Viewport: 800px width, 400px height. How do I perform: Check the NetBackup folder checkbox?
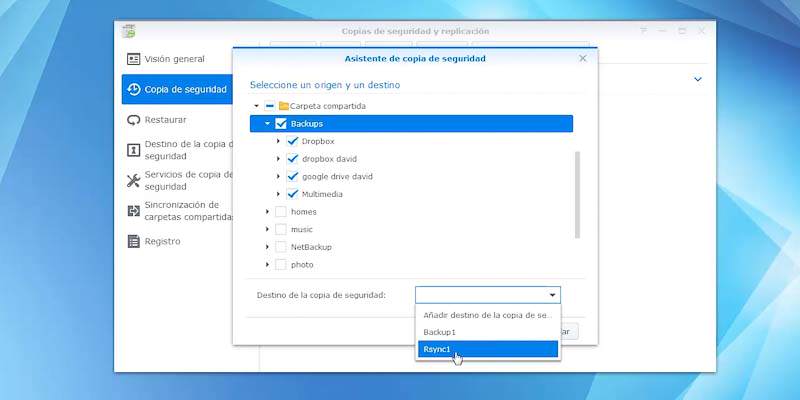point(281,247)
